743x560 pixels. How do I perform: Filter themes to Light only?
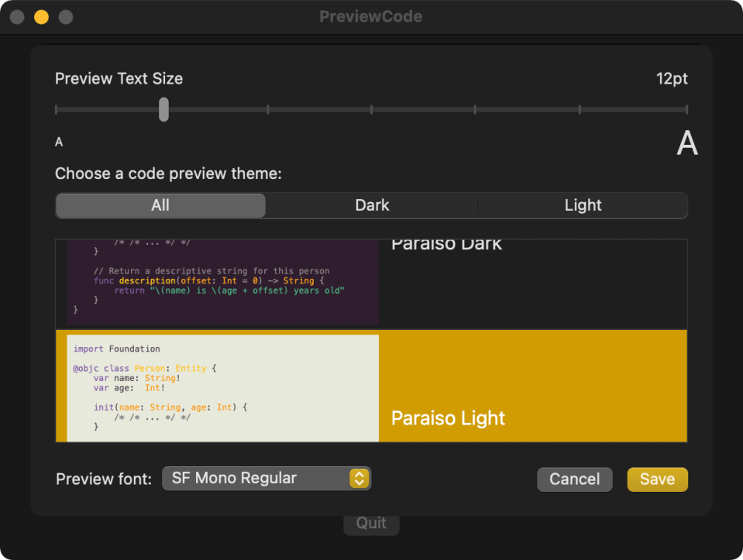583,205
